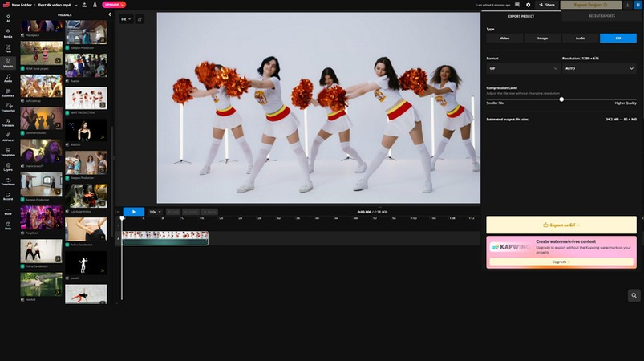Open the AI tools sidebar icon
The image size is (644, 361).
click(x=8, y=18)
